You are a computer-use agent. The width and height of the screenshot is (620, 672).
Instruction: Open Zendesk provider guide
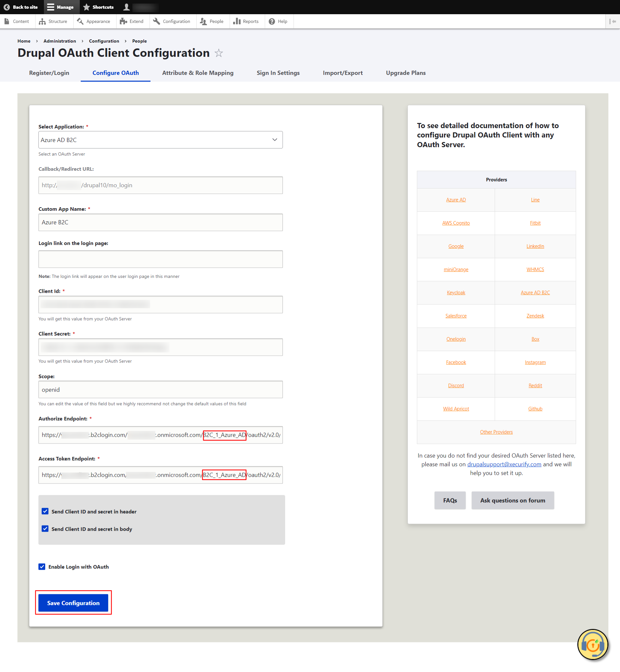coord(535,316)
